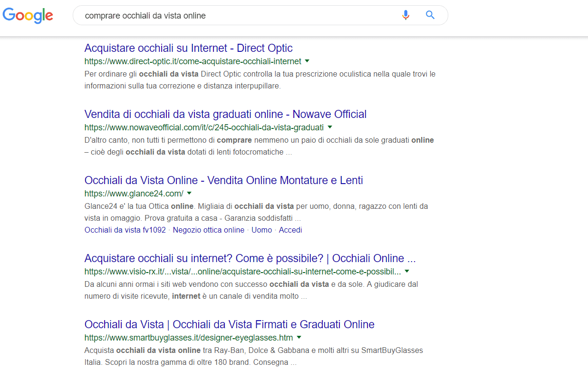
Task: Open the 'Accedi' sitelink
Action: (290, 230)
